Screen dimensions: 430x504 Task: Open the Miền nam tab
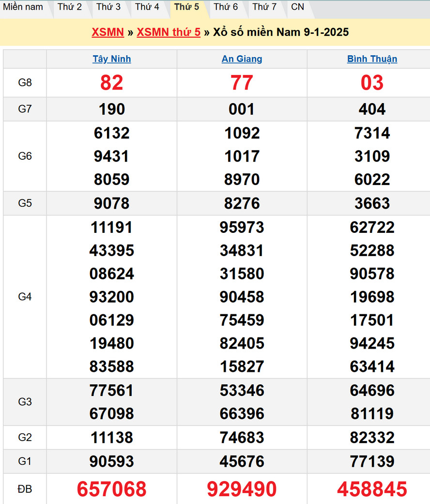(x=23, y=7)
